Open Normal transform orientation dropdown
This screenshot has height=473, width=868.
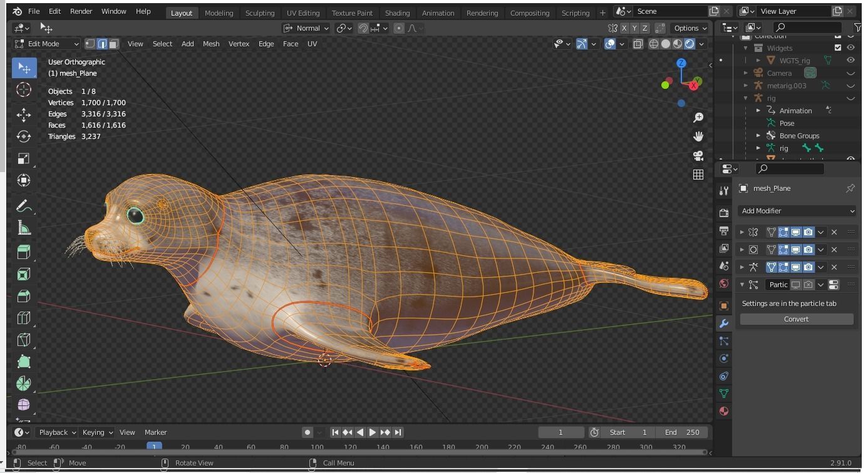[x=306, y=28]
